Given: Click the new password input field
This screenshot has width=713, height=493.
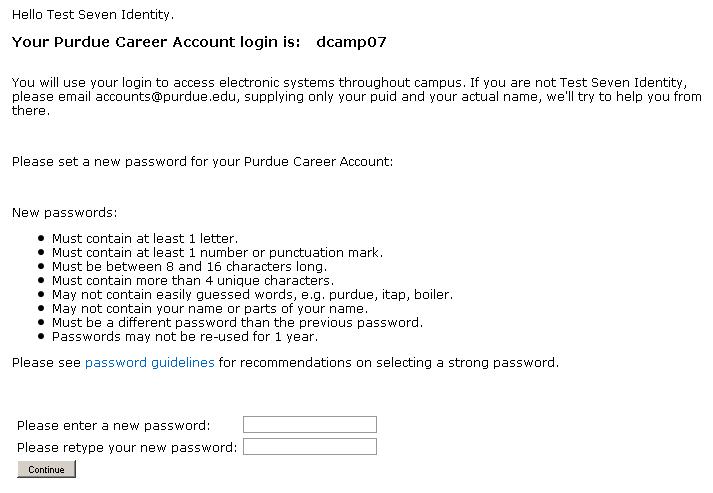Looking at the screenshot, I should pos(309,425).
